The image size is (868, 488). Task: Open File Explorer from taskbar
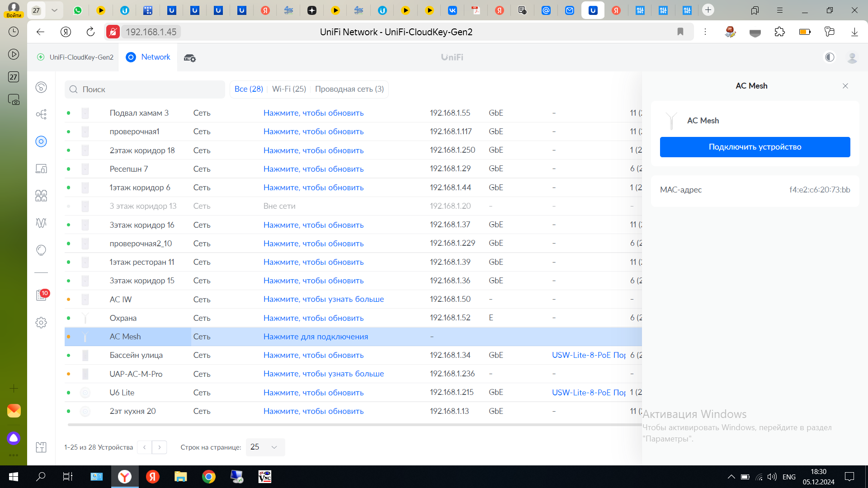pyautogui.click(x=180, y=477)
